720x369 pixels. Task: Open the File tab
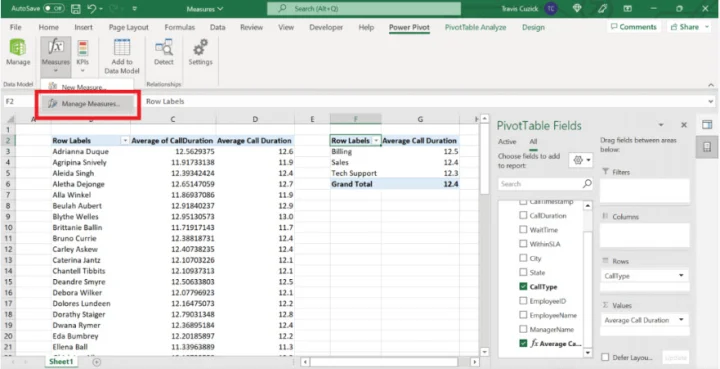[16, 27]
